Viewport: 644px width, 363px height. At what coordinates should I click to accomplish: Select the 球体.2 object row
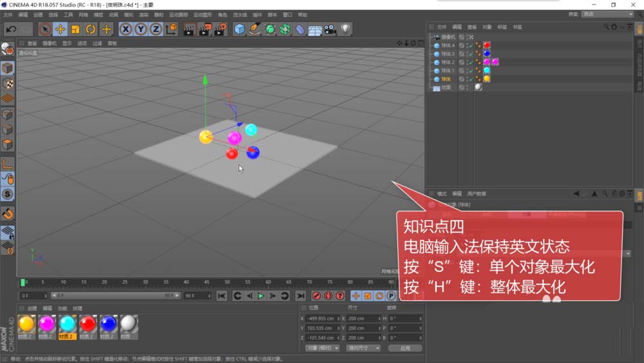448,63
